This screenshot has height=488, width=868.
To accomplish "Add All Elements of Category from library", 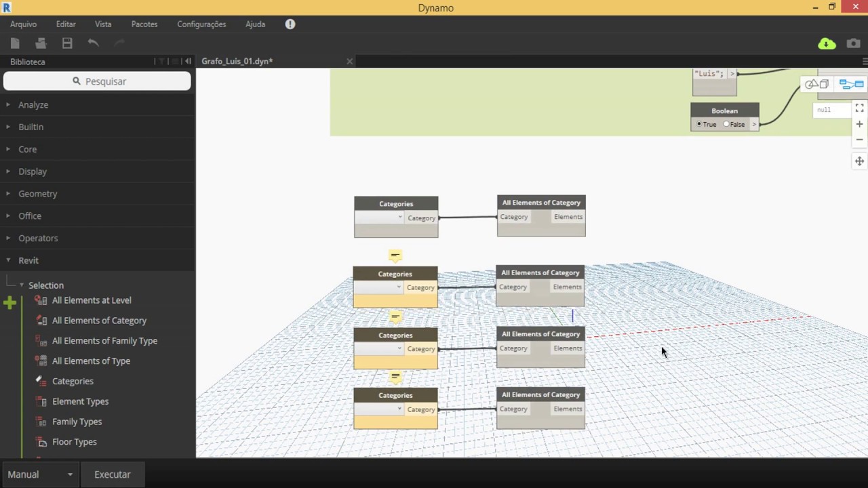I will click(99, 321).
